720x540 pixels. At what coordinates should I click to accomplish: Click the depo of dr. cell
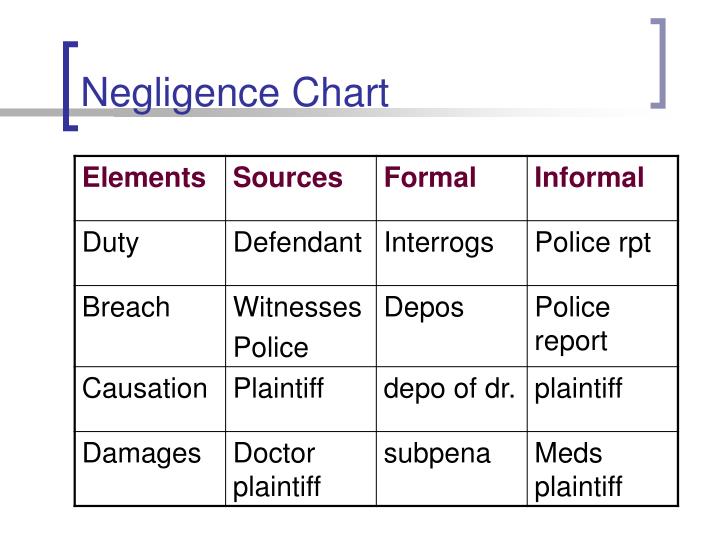pyautogui.click(x=449, y=388)
